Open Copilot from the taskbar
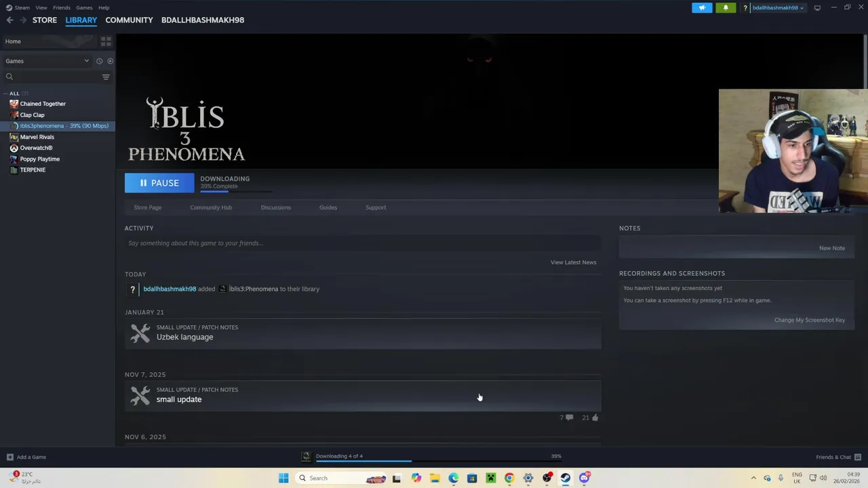 click(x=416, y=479)
